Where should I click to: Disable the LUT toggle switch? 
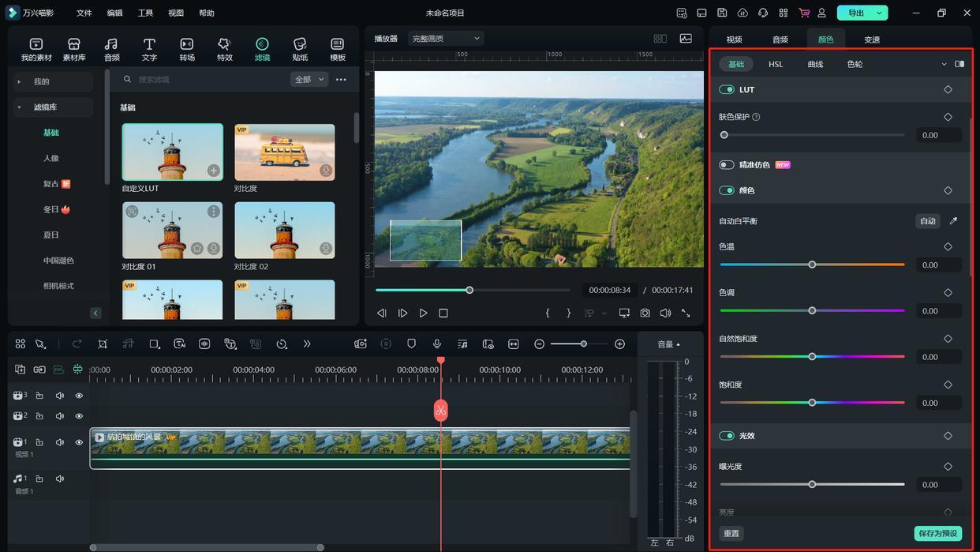[726, 90]
